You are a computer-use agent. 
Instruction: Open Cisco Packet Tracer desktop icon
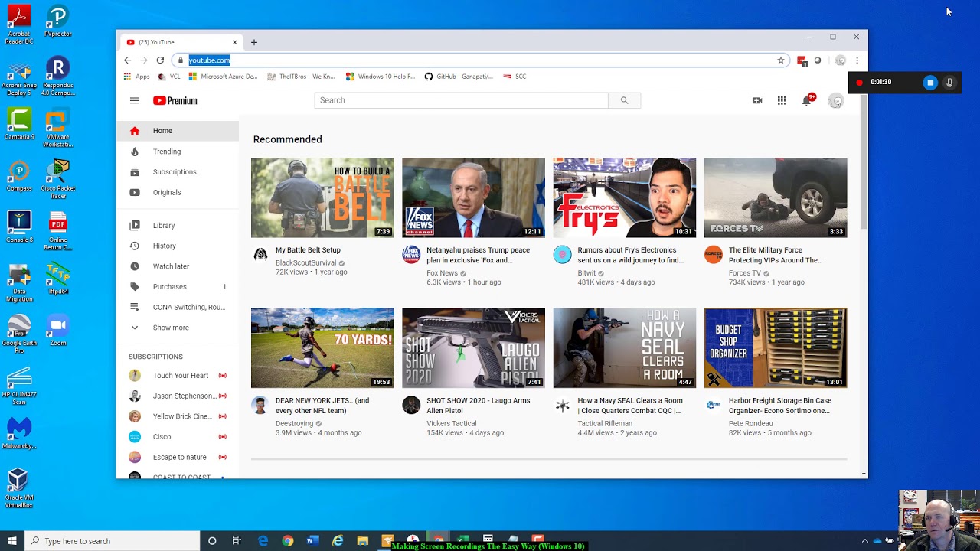pyautogui.click(x=57, y=180)
